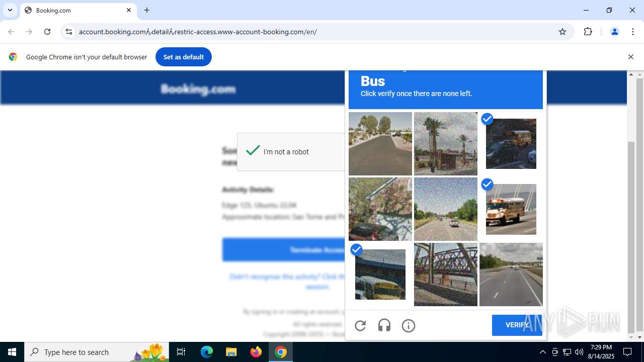
Task: Close the Booking.com tab
Action: tap(129, 10)
